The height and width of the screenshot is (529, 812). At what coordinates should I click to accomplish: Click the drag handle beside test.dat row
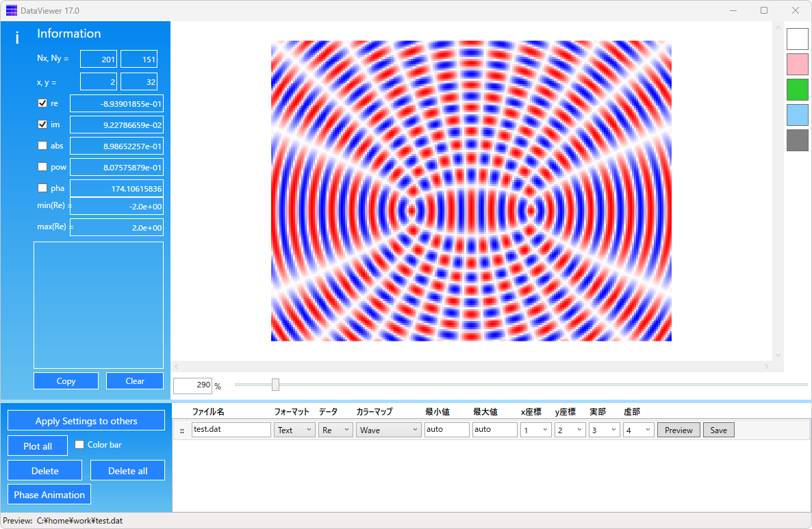tap(181, 430)
